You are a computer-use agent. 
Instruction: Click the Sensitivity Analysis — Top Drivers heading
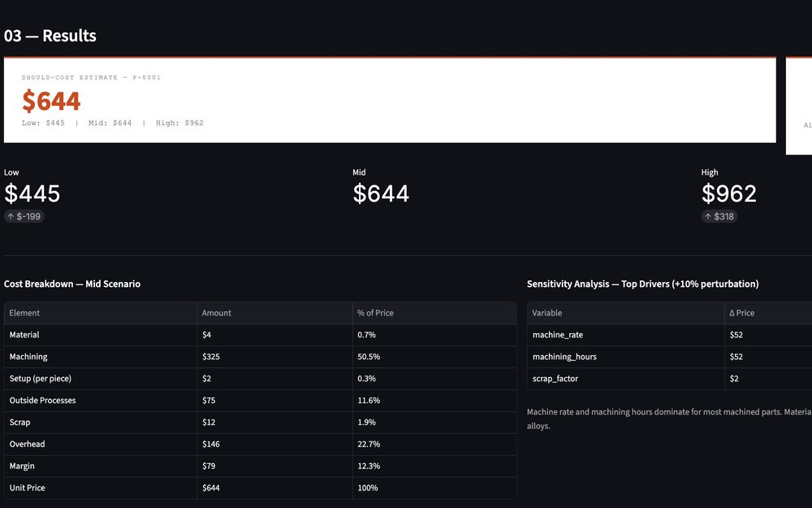[642, 284]
